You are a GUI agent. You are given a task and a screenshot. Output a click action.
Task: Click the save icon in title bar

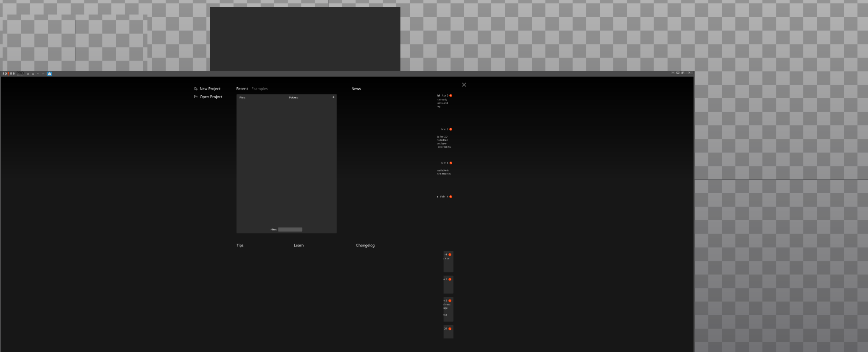click(x=33, y=74)
